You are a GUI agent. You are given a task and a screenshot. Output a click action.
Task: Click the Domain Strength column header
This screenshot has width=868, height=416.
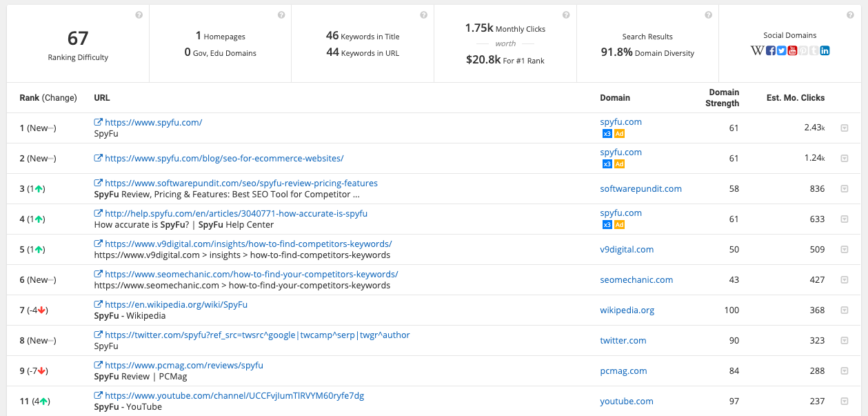click(x=724, y=98)
